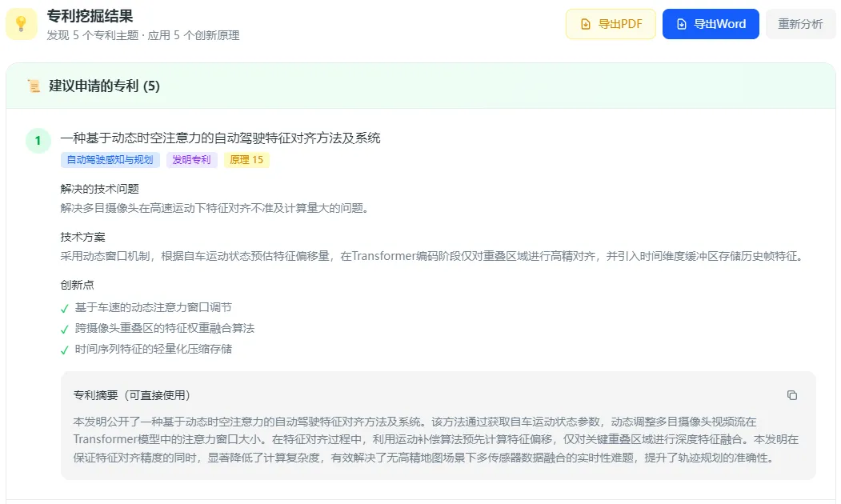Click checkmark beside 时间序列特征的轻量化压缩存储
Screen dimensions: 841x504
65,350
